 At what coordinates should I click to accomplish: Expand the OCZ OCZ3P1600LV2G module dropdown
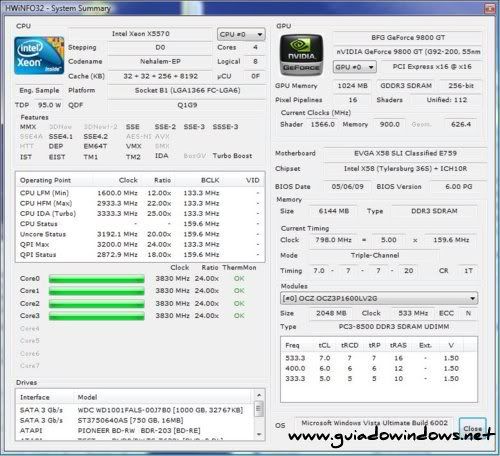(379, 298)
